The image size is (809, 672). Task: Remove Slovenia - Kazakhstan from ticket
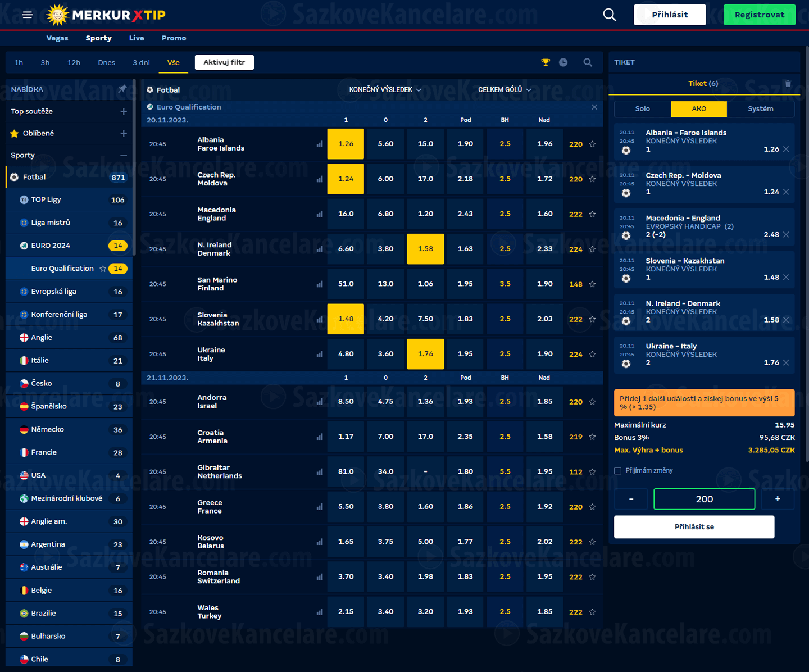pyautogui.click(x=786, y=278)
